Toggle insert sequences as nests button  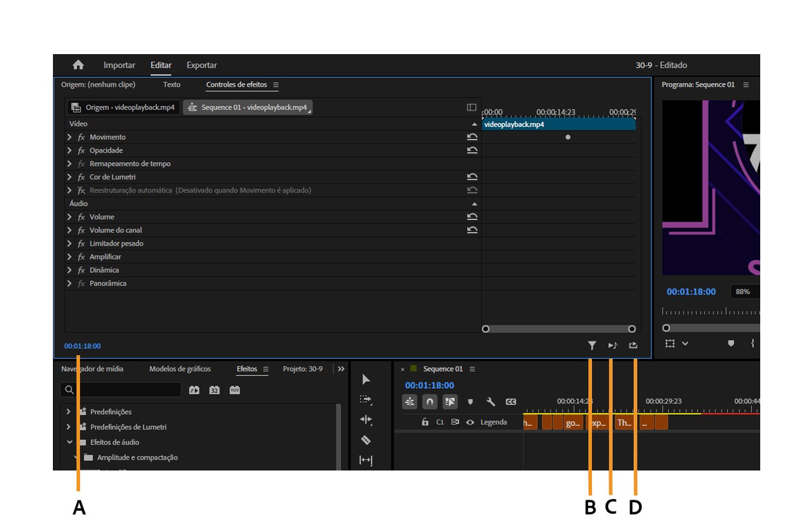(x=410, y=402)
